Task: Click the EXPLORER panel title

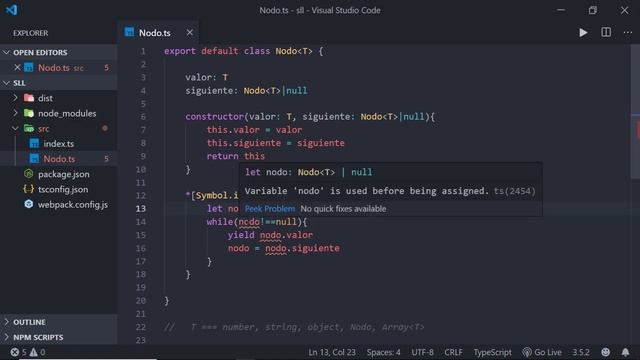Action: click(x=31, y=33)
